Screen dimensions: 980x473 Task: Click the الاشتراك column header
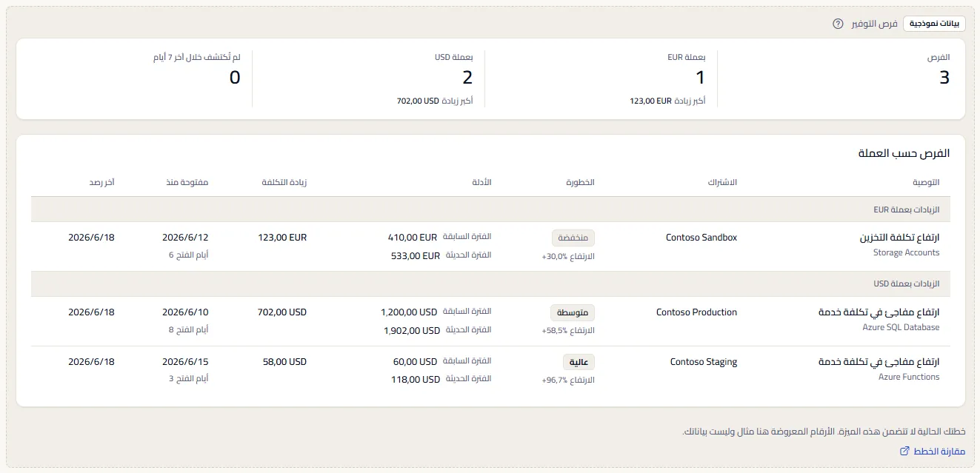(x=721, y=182)
